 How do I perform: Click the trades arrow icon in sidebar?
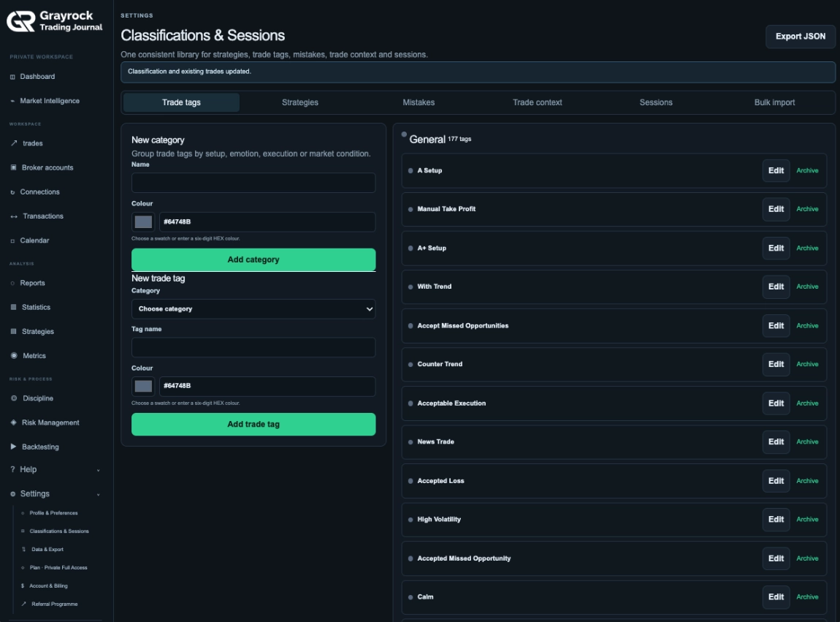(x=14, y=143)
